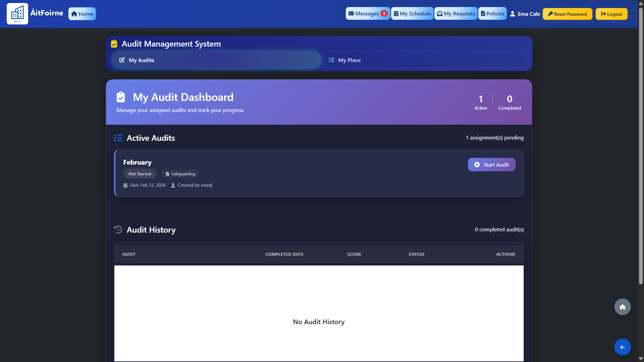Viewport: 644px width, 362px height.
Task: Open the Messages inbox icon
Action: 352,13
